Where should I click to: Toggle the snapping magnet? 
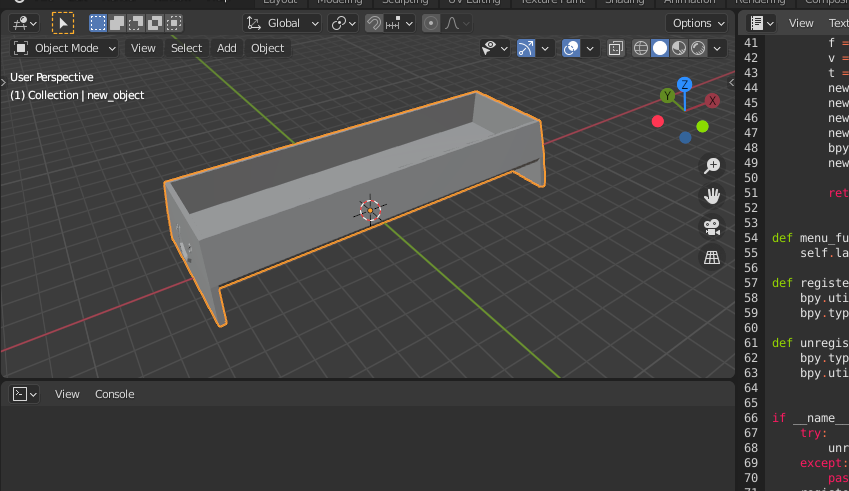point(374,23)
